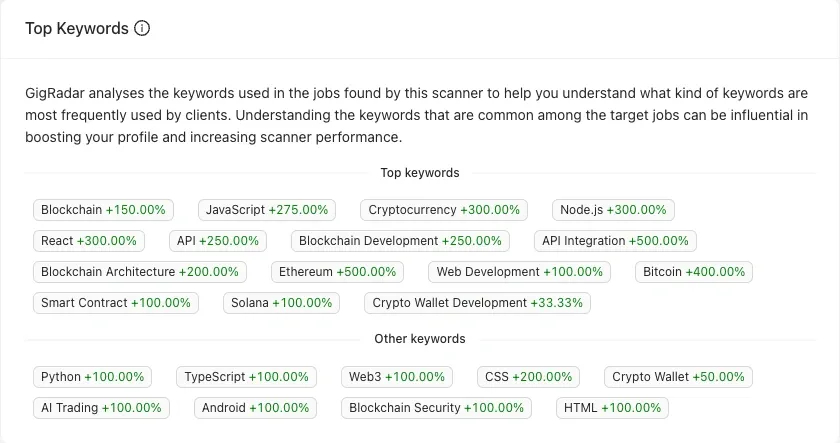Select the Web Development +100.00% tag

coord(520,272)
